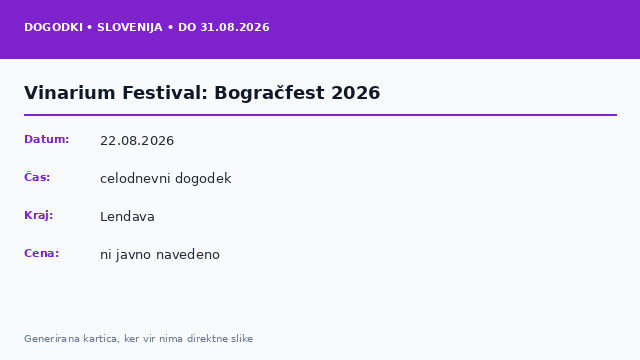Click the purple divider line under the title
The image size is (640, 360).
click(320, 115)
